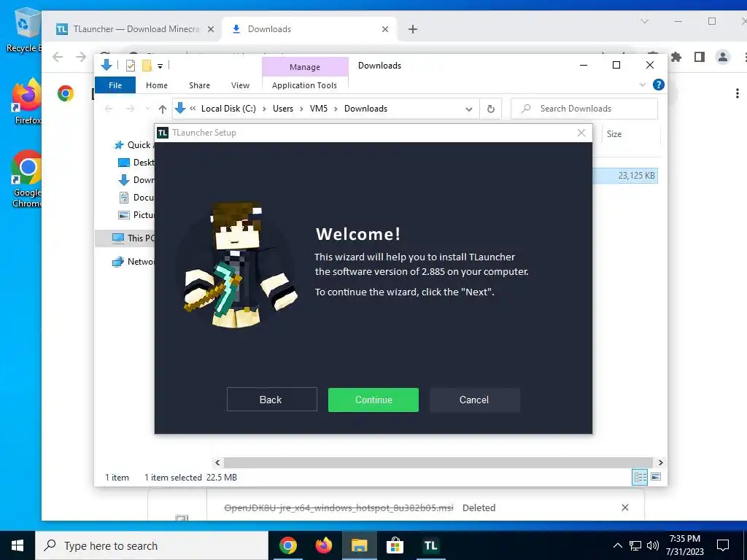747x560 pixels.
Task: Open the Windows Start menu
Action: [18, 545]
